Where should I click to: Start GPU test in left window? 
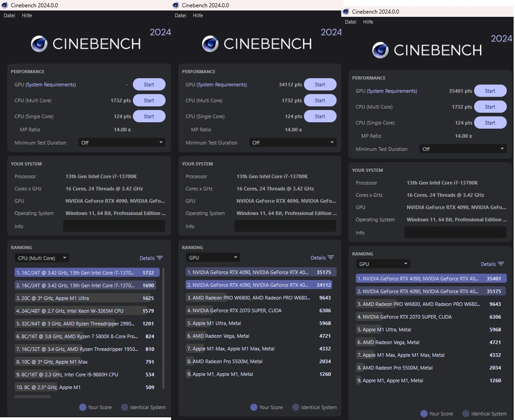[149, 85]
